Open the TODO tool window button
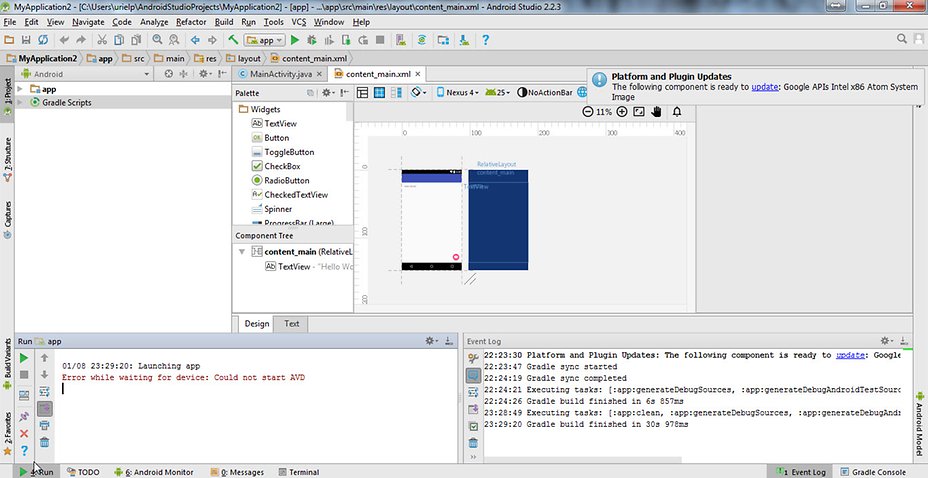 (x=83, y=472)
